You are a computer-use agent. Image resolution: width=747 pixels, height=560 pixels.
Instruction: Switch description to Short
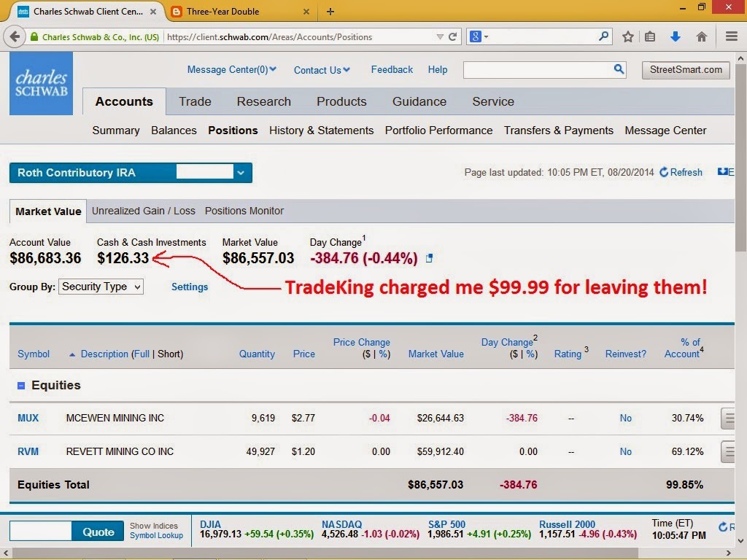click(169, 354)
